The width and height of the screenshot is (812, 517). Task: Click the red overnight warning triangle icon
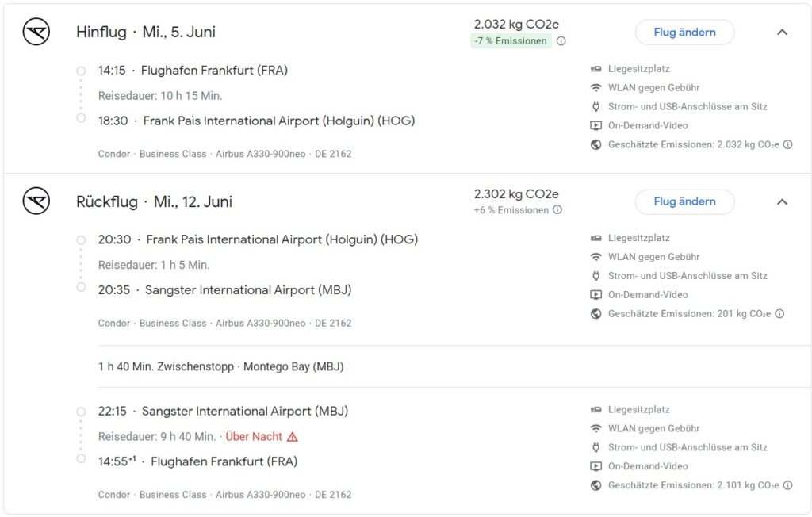293,437
